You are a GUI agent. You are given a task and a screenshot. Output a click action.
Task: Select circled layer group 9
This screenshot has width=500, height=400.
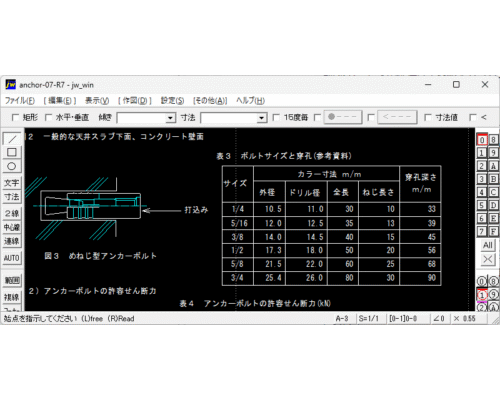pyautogui.click(x=493, y=295)
